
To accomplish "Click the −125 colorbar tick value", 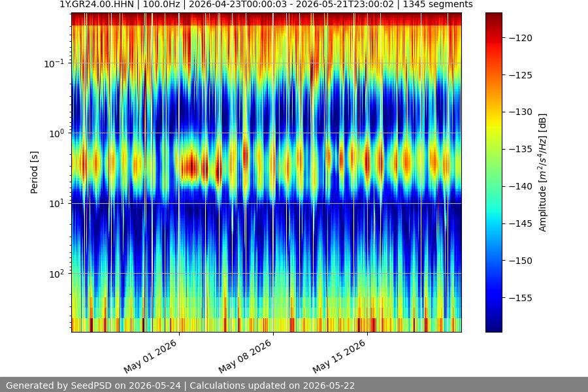I will [x=521, y=75].
